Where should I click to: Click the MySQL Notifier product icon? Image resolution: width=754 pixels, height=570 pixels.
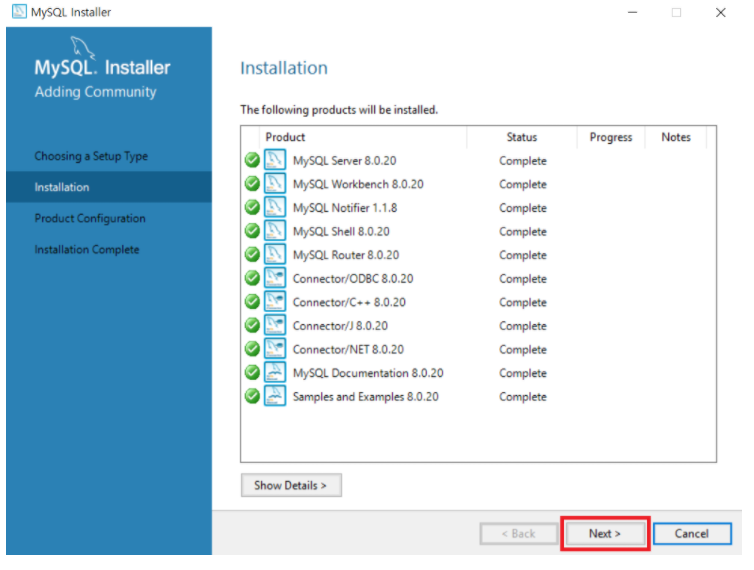(275, 207)
